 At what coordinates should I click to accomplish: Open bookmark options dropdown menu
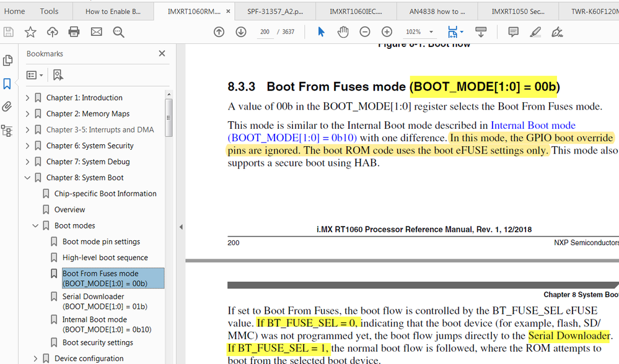35,75
